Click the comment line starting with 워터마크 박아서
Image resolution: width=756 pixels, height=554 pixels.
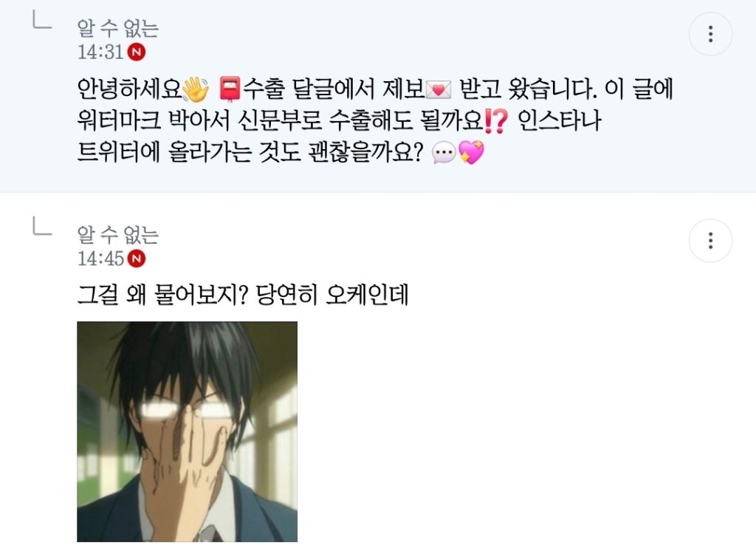(x=339, y=120)
